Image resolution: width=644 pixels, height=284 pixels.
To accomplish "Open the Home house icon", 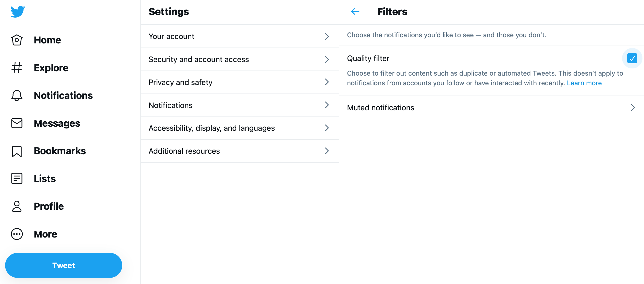I will click(x=17, y=40).
